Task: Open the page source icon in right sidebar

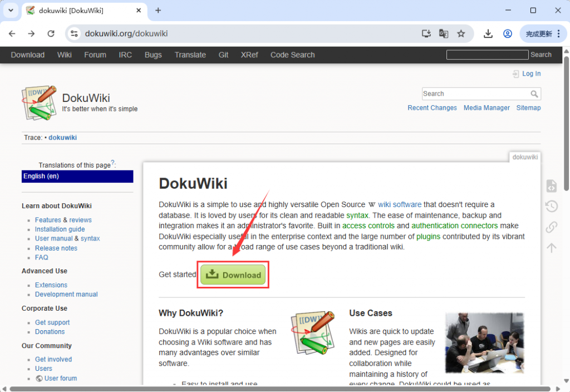Action: [x=551, y=186]
